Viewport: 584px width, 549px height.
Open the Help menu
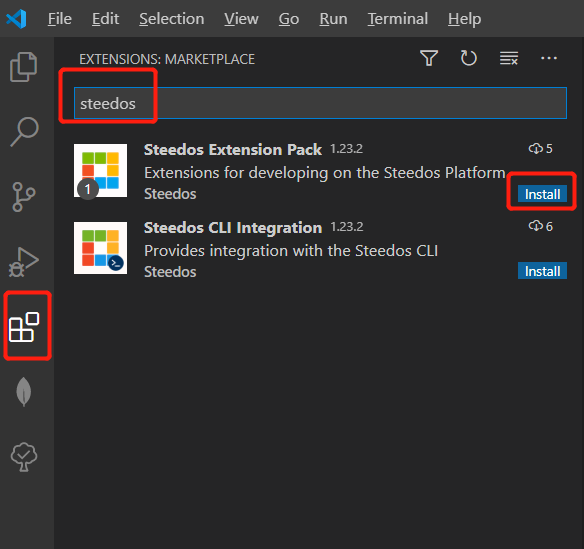tap(464, 19)
